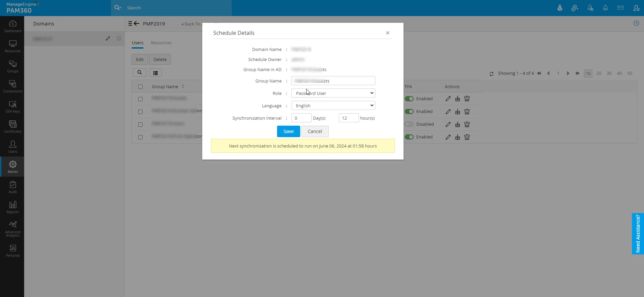644x297 pixels.
Task: Check the first row checkbox
Action: pyautogui.click(x=140, y=99)
